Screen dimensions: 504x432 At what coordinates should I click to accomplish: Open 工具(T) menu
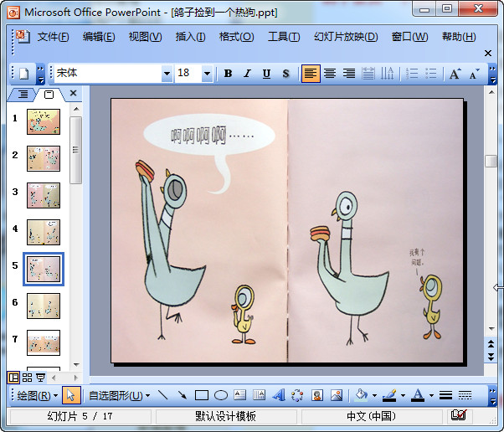click(x=284, y=37)
